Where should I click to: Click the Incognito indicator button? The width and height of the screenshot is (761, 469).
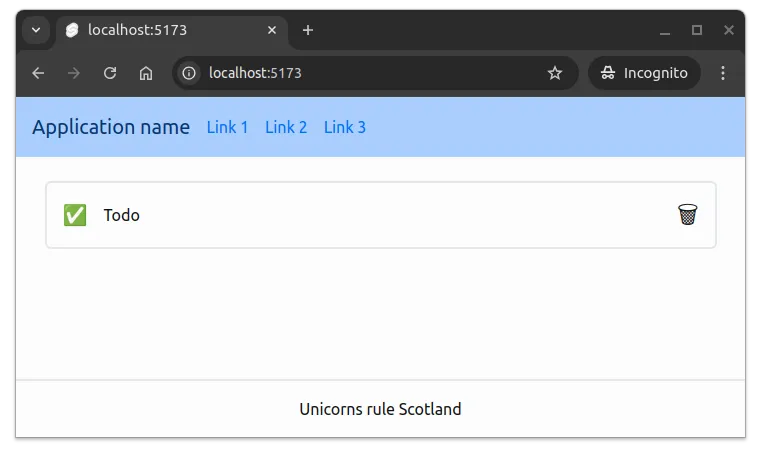(x=644, y=73)
